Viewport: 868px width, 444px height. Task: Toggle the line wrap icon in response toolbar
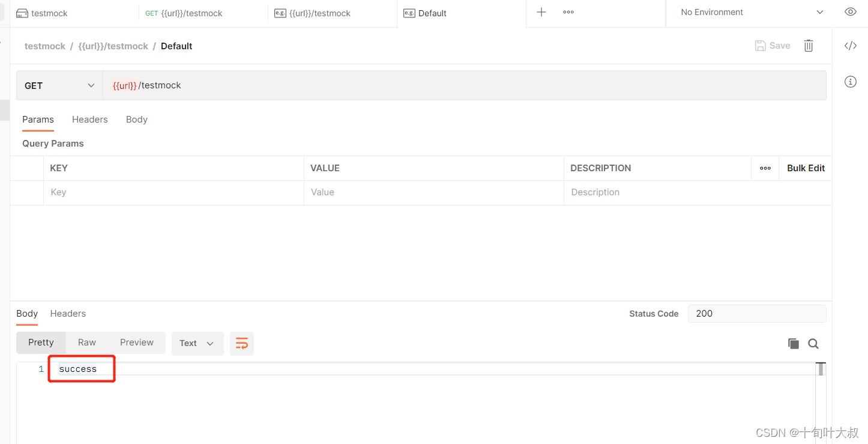pos(242,344)
